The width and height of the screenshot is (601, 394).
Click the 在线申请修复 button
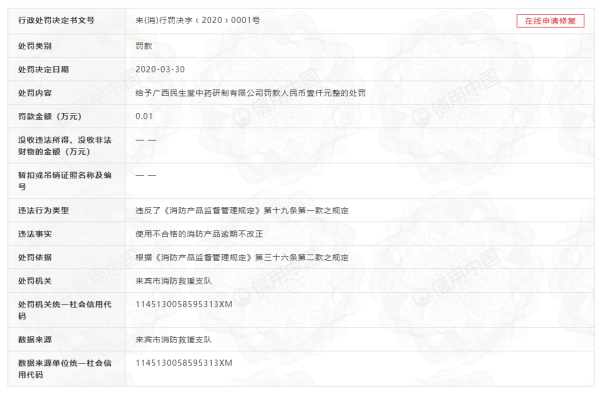pos(550,21)
